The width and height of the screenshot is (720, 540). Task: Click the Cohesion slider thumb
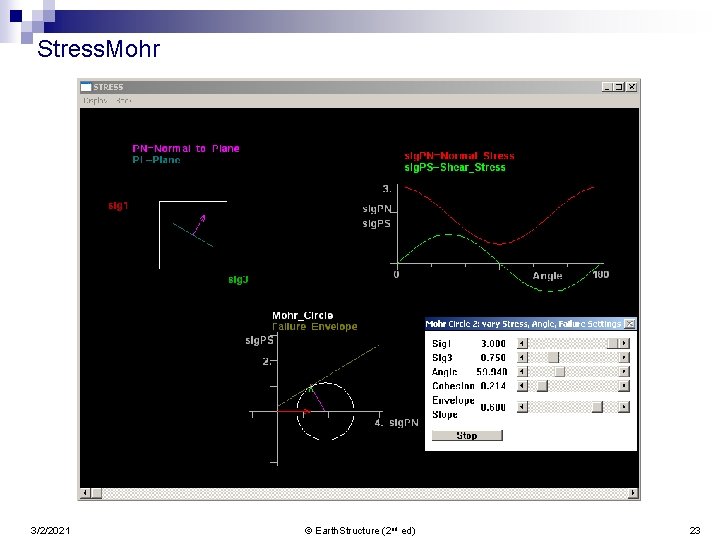pyautogui.click(x=542, y=386)
